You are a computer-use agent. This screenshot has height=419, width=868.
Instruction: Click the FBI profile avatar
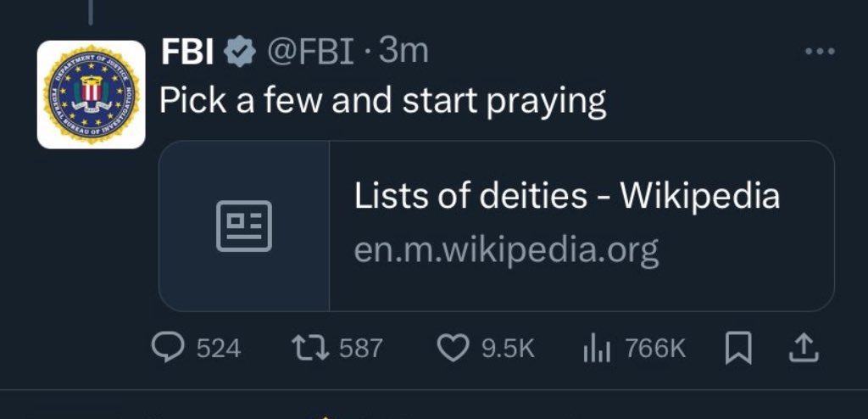(x=91, y=94)
